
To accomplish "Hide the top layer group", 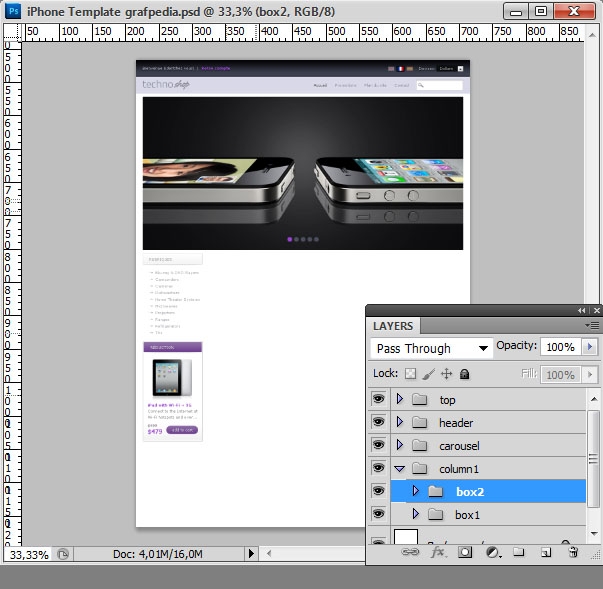I will [x=378, y=399].
